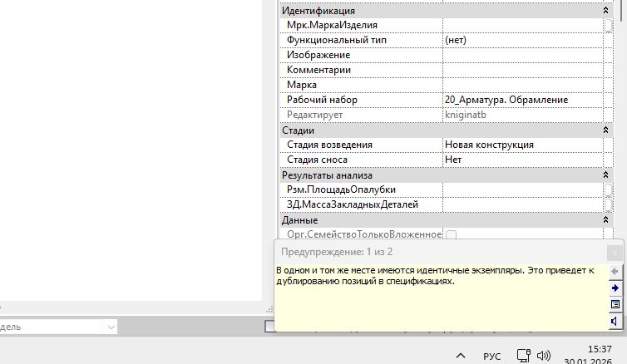Open the volume control in system tray

(x=544, y=355)
